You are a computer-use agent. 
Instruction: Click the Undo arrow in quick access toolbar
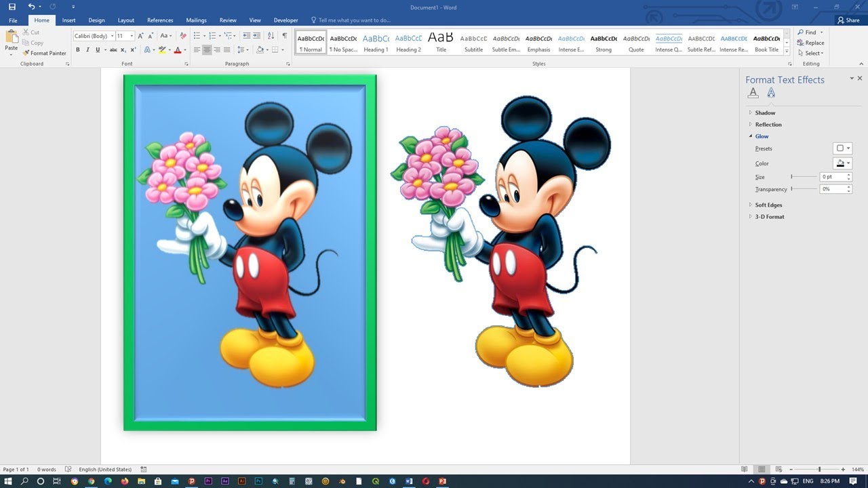point(31,7)
